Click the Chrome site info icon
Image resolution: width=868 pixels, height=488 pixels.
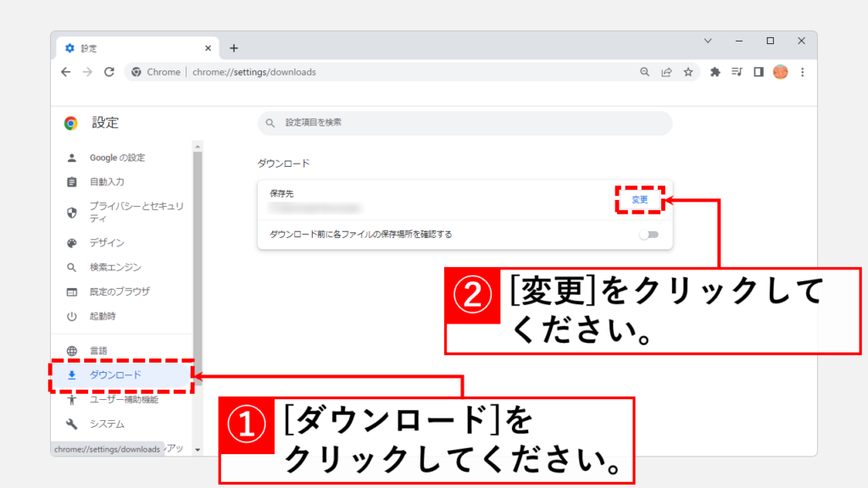coord(136,72)
